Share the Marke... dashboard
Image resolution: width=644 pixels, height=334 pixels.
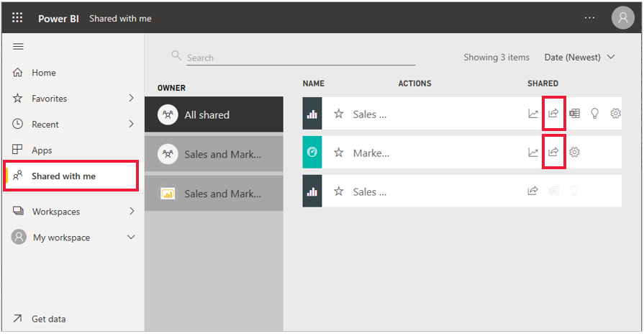click(553, 152)
